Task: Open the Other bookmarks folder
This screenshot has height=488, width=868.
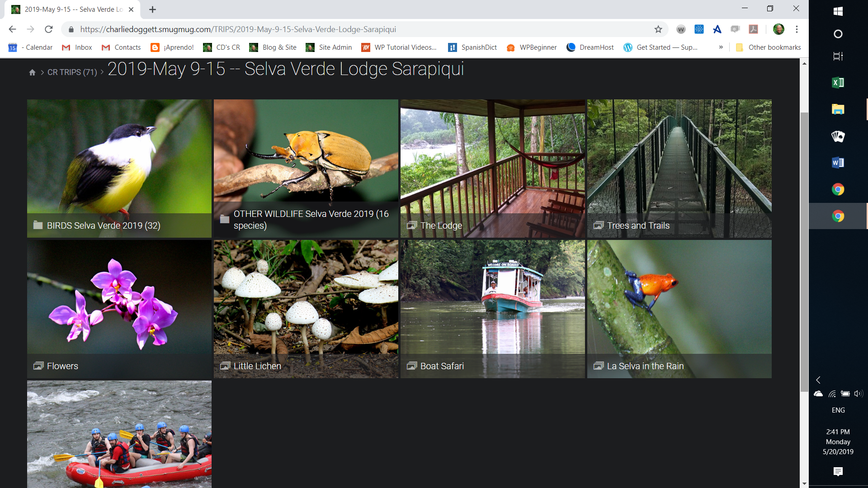Action: (768, 47)
